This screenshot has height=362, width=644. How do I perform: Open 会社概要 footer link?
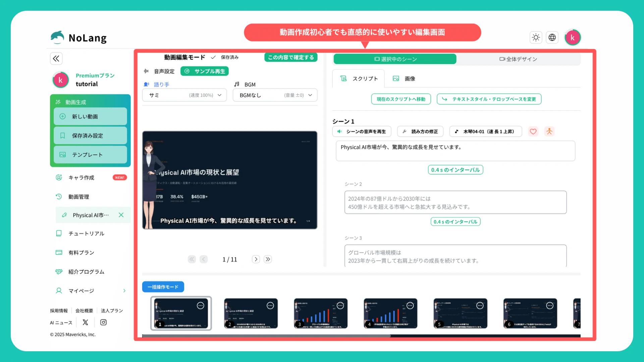84,311
